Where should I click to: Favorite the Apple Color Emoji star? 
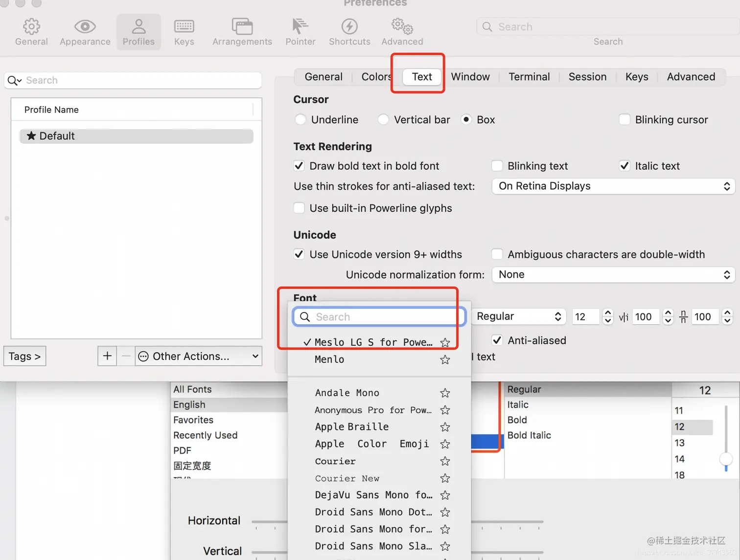445,444
